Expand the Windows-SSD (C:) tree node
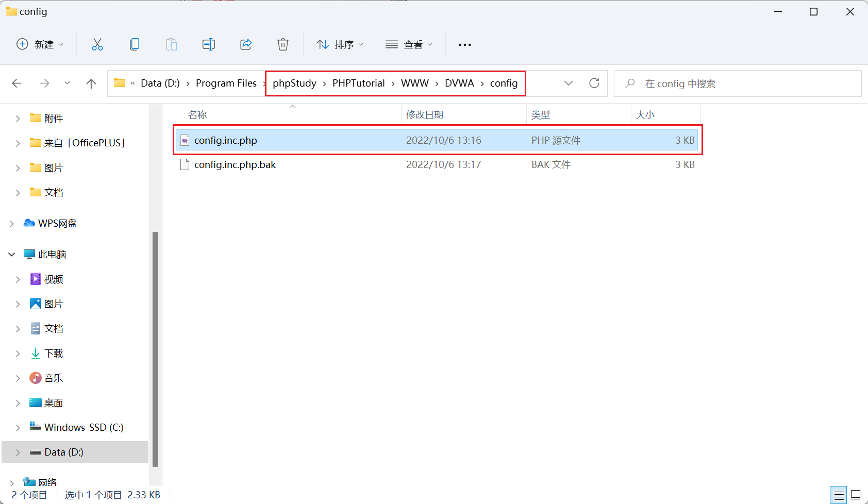This screenshot has height=504, width=868. coord(18,428)
